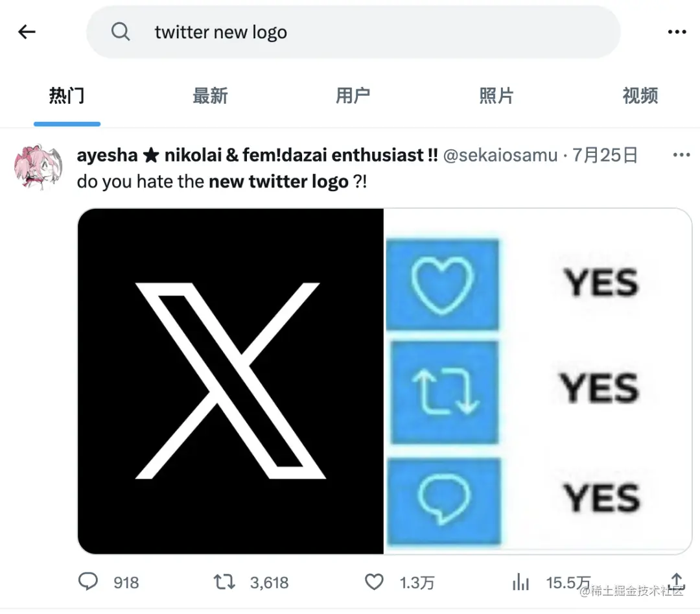
Task: Open the @sekaiosamu handle link
Action: [500, 156]
